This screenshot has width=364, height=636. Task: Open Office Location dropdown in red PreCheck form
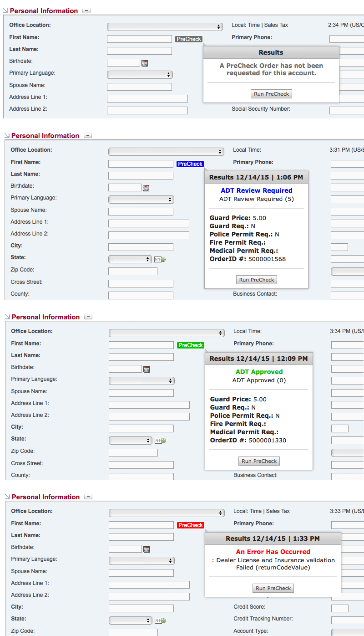167,513
